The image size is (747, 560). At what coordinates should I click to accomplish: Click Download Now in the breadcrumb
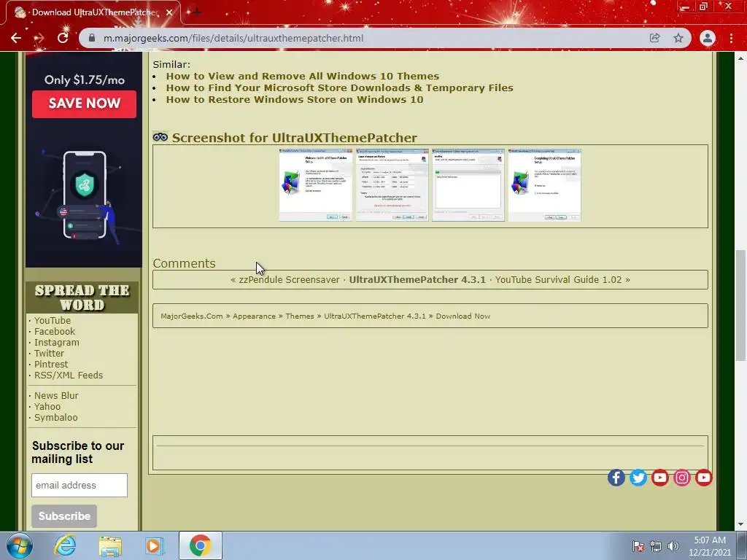(463, 316)
